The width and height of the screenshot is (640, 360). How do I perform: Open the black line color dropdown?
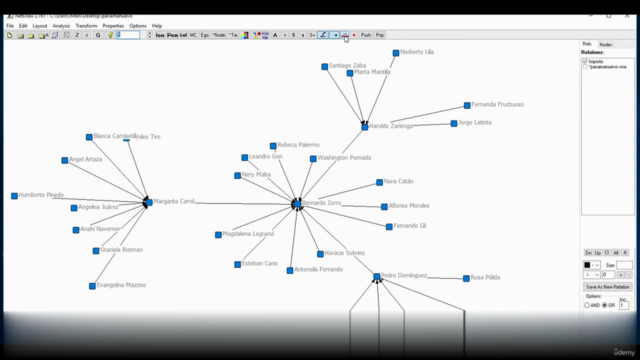coord(591,265)
